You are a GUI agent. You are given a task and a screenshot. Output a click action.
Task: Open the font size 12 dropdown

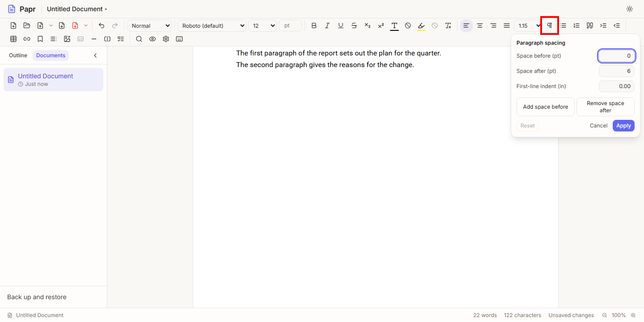[263, 25]
